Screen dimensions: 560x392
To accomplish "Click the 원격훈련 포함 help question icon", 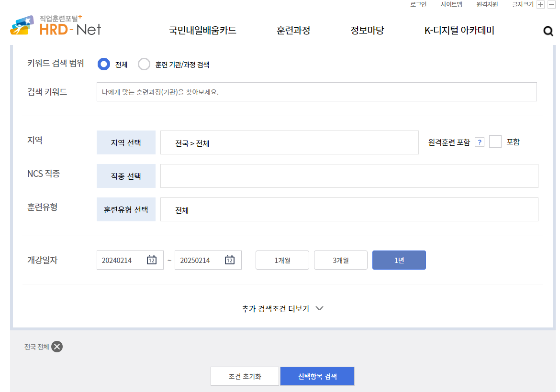I will point(479,142).
